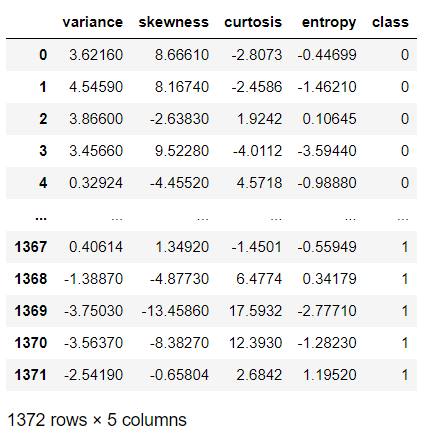
Task: Click curtosis value 6.4774
Action: pos(259,279)
